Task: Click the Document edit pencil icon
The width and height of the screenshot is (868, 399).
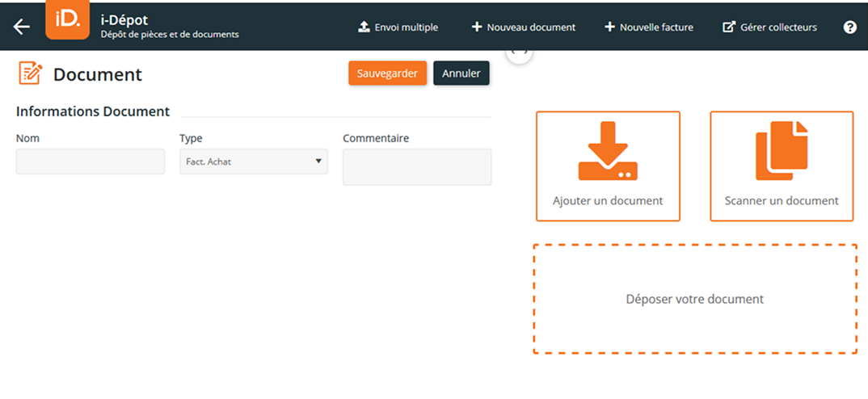Action: 30,73
